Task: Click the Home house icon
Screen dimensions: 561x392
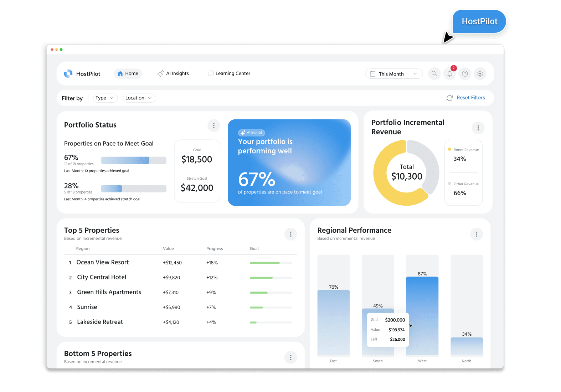Action: (120, 74)
